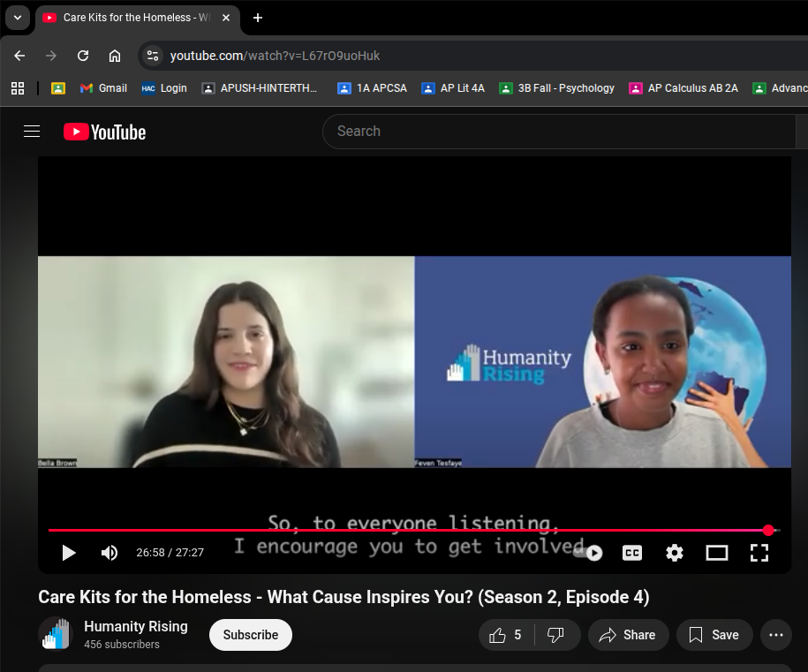808x672 pixels.
Task: Click the video title text
Action: tap(344, 597)
